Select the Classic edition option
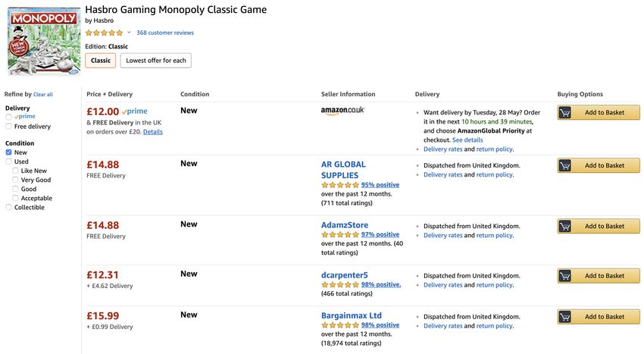 click(101, 61)
